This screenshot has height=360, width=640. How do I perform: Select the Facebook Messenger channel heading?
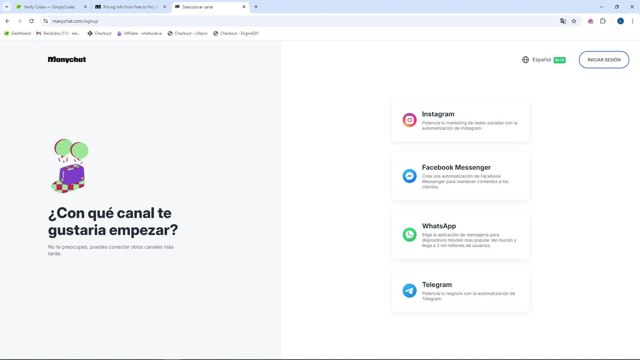click(x=456, y=167)
